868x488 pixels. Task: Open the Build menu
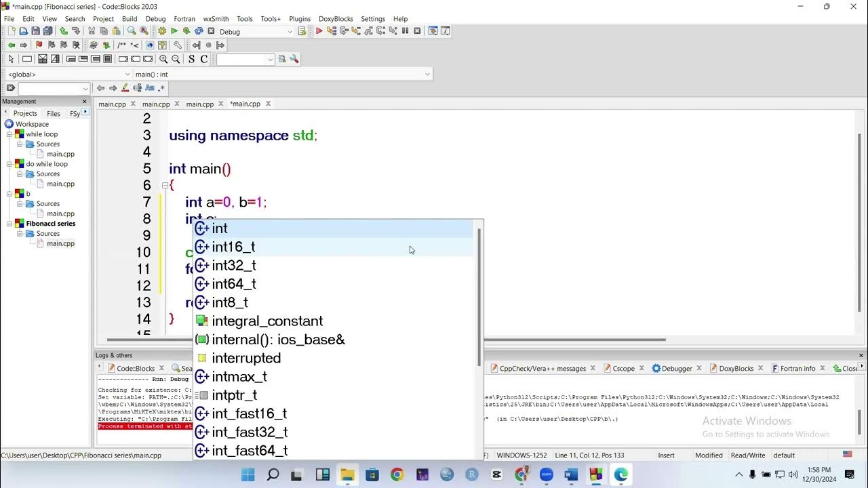(130, 19)
